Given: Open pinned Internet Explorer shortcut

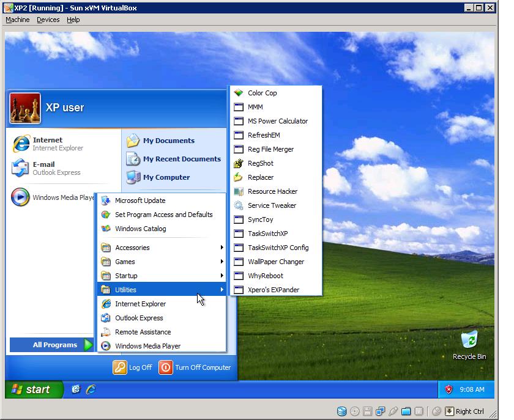Looking at the screenshot, I should point(64,144).
